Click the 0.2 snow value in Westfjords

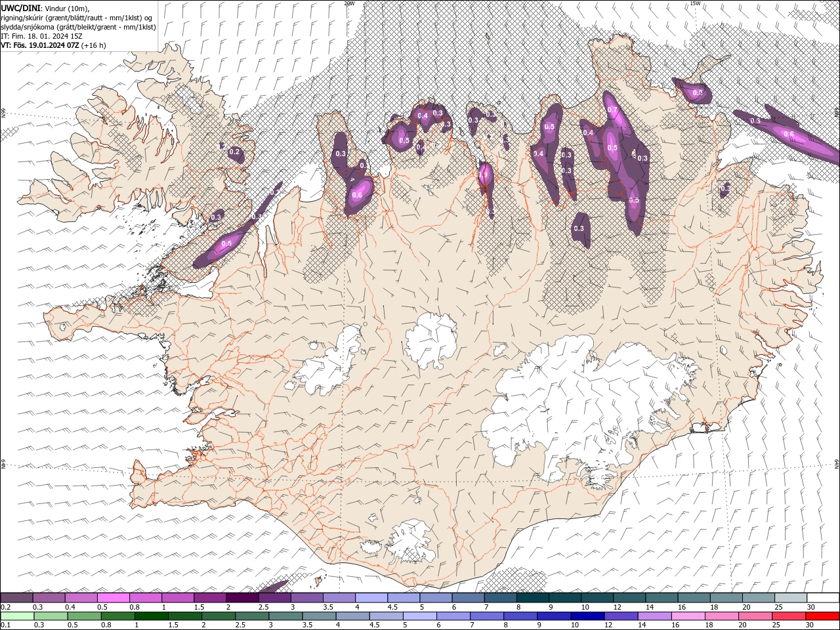234,152
